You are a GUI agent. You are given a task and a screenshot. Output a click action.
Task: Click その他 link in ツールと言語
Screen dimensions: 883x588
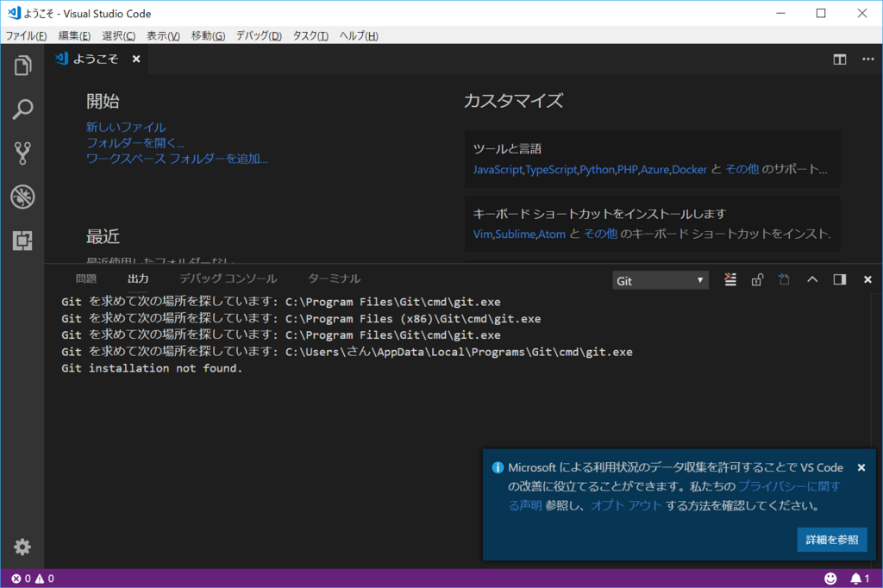pos(742,169)
